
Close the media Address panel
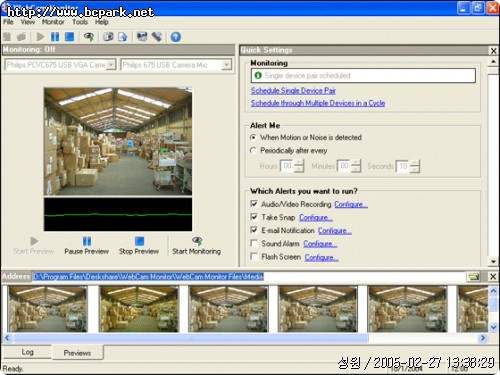pos(493,276)
